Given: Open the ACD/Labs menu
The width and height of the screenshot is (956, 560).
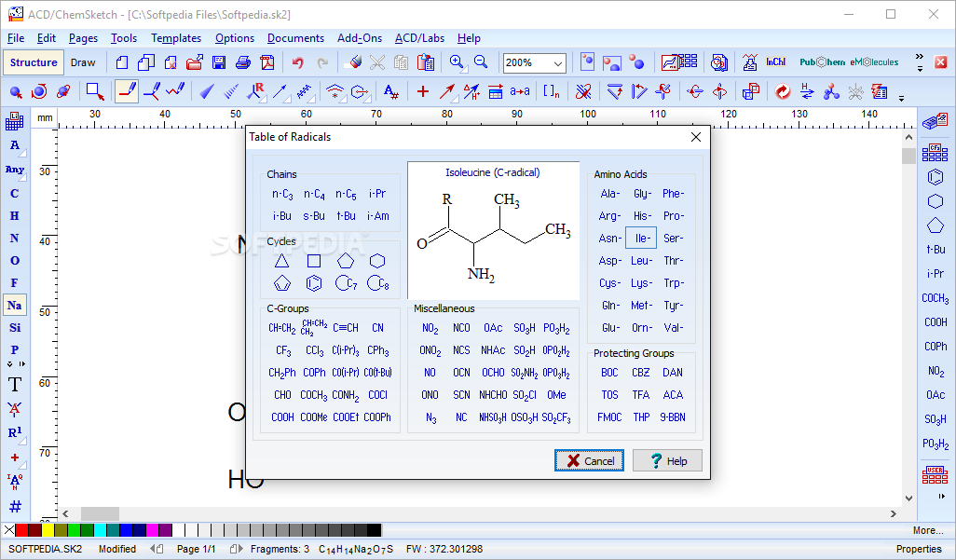Looking at the screenshot, I should click(419, 38).
